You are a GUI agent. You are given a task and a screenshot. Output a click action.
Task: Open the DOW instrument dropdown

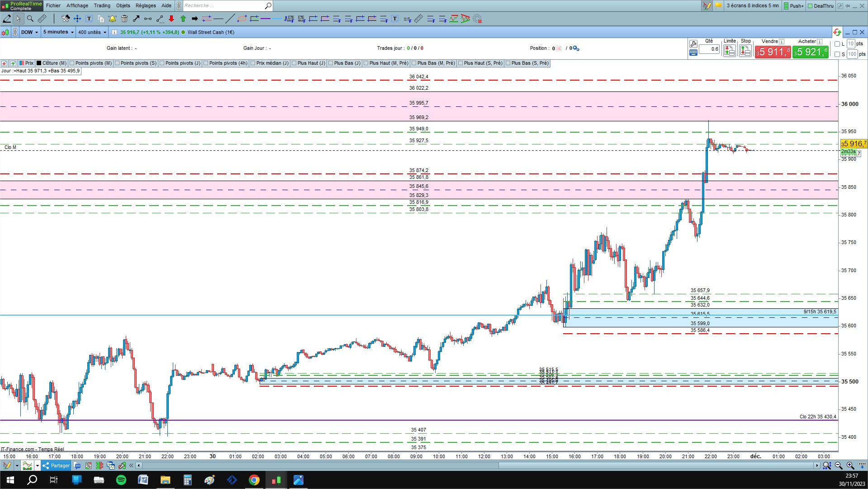(x=30, y=32)
